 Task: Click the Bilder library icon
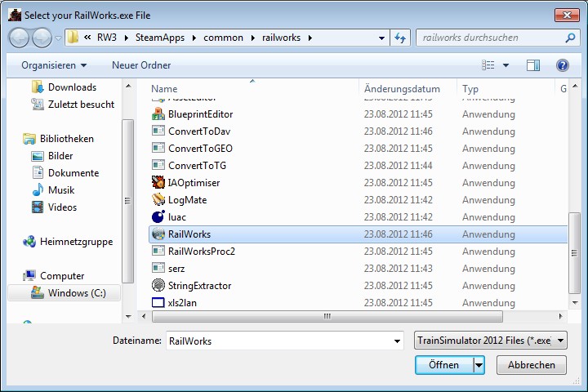pos(38,156)
